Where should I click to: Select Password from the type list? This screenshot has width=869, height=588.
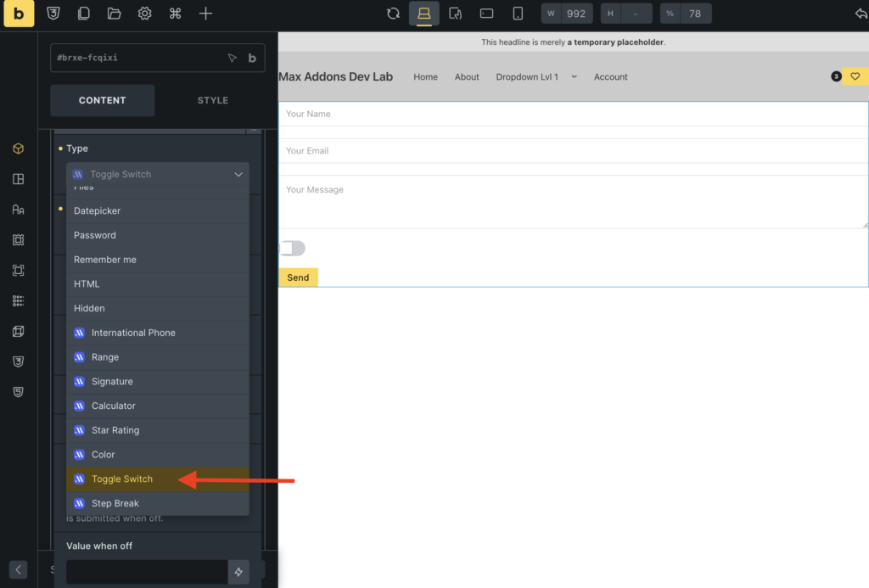tap(157, 235)
